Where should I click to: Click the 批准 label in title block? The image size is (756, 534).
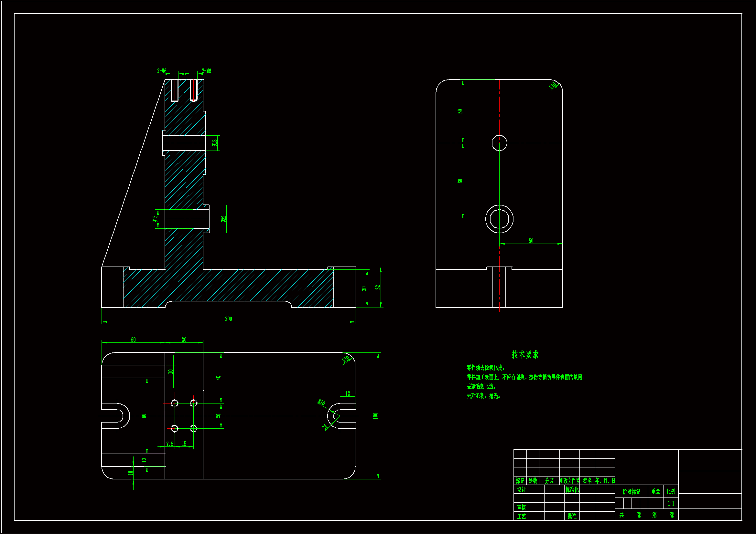tap(572, 516)
